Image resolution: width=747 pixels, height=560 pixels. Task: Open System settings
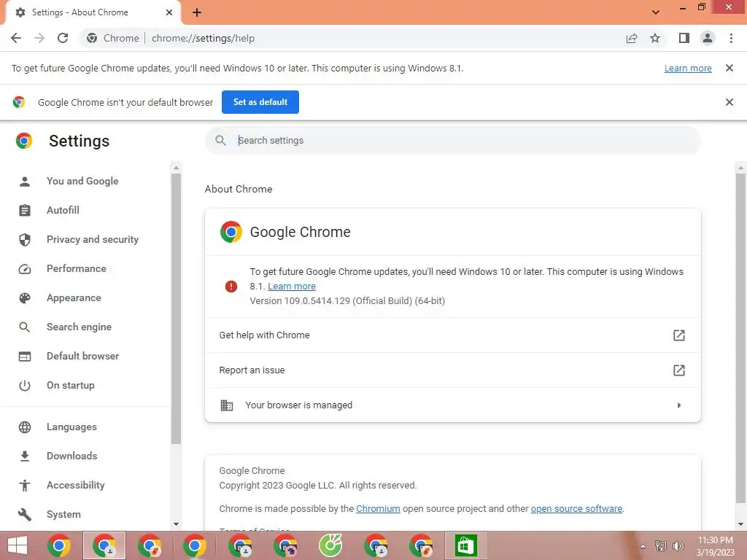point(63,514)
